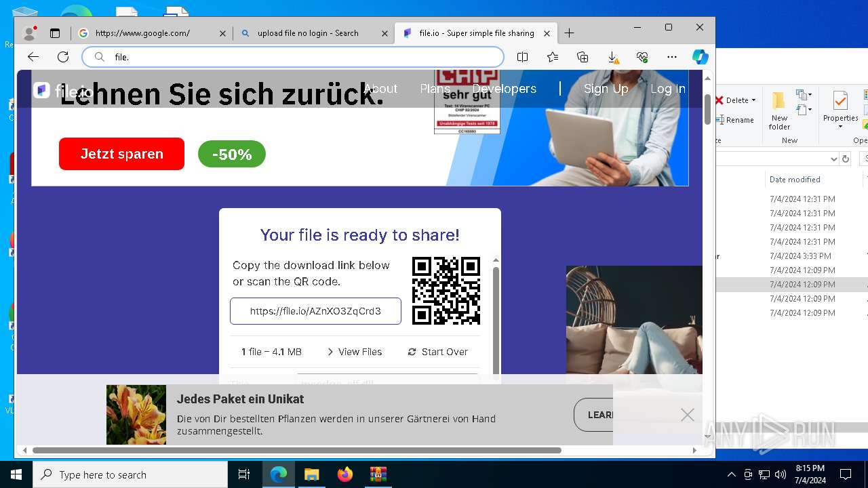This screenshot has height=488, width=868.
Task: Go back with the browser back arrow
Action: 33,57
